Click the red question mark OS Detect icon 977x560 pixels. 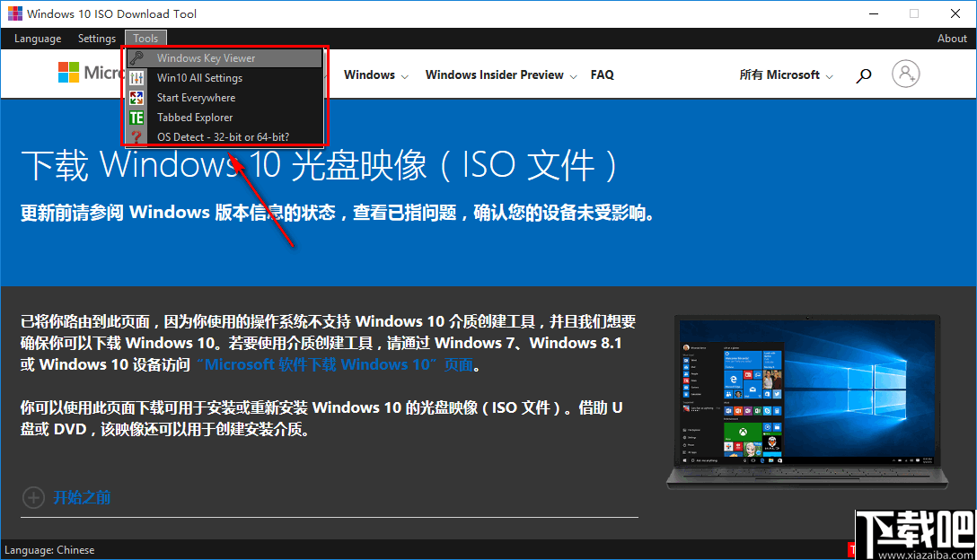[136, 136]
